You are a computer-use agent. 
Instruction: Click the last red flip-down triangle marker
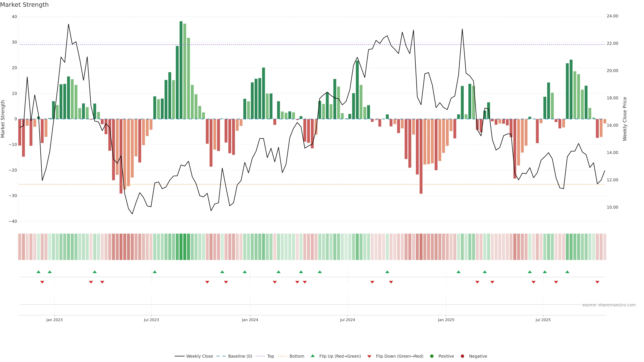tap(597, 282)
